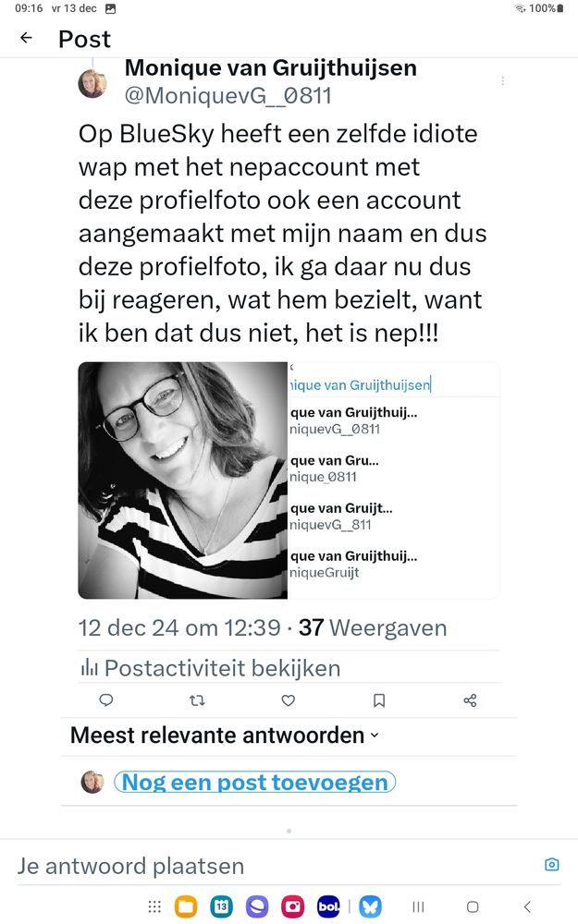Open the pink camera app in taskbar
Viewport: 578px width, 924px height.
[292, 906]
